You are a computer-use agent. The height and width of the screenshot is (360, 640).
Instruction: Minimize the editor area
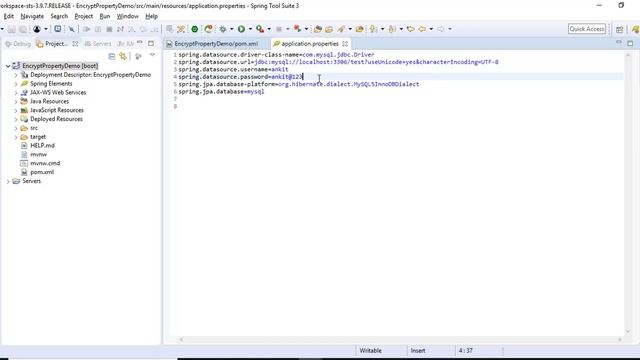[x=619, y=42]
